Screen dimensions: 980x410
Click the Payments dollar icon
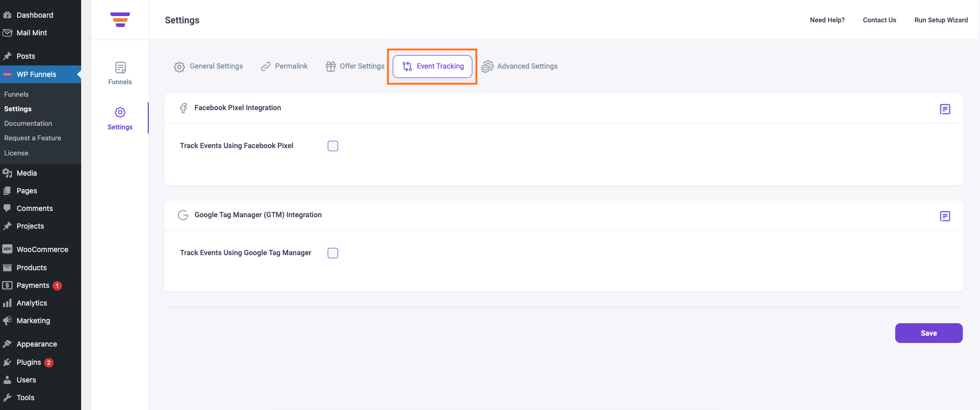(7, 285)
